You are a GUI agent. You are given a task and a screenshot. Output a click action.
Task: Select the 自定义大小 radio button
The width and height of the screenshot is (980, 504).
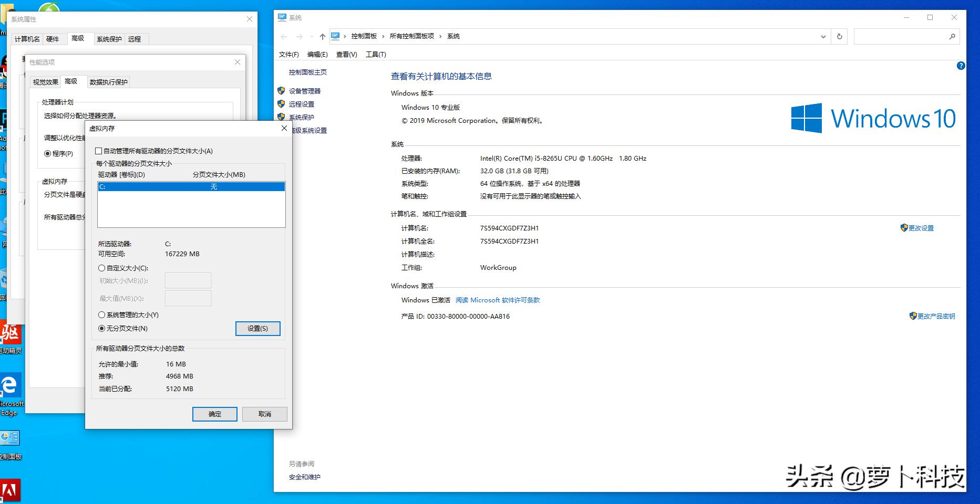click(102, 268)
